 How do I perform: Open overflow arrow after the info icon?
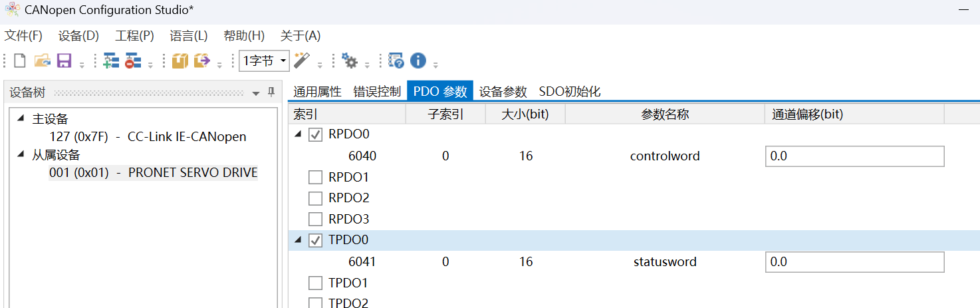click(435, 65)
